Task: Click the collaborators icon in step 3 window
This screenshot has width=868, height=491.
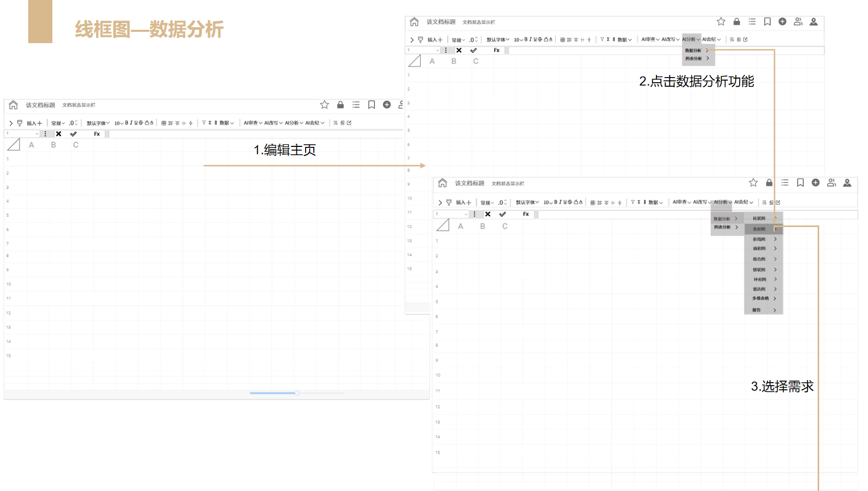Action: 832,182
